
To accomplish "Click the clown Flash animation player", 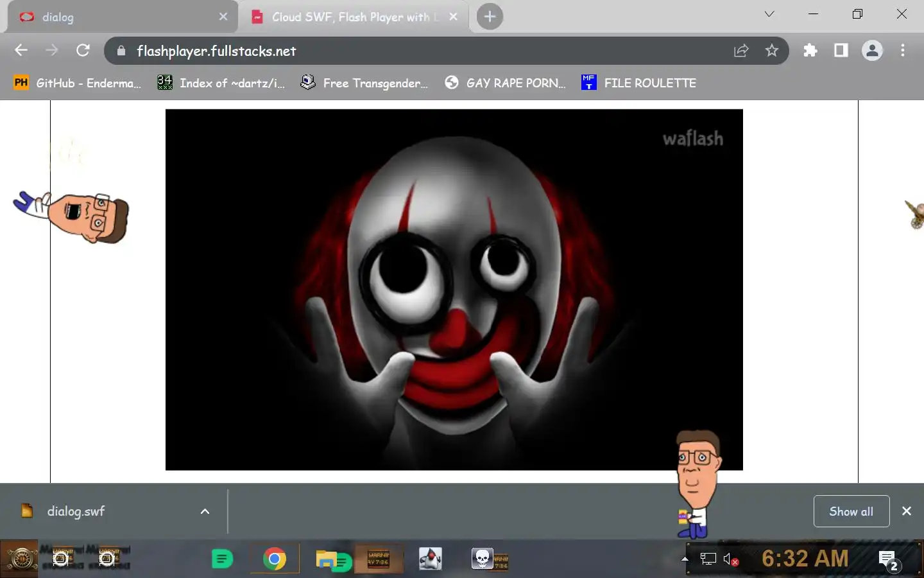I will click(x=454, y=290).
